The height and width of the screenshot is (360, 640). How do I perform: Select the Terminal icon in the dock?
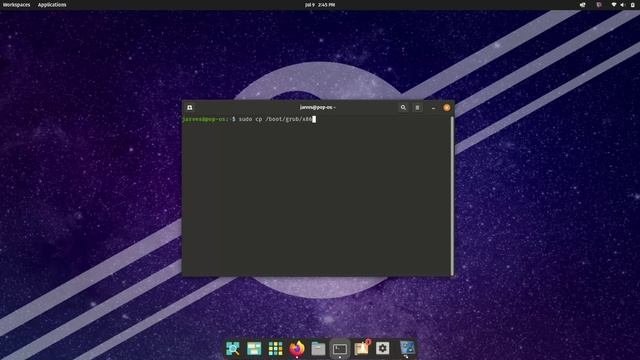pos(340,349)
